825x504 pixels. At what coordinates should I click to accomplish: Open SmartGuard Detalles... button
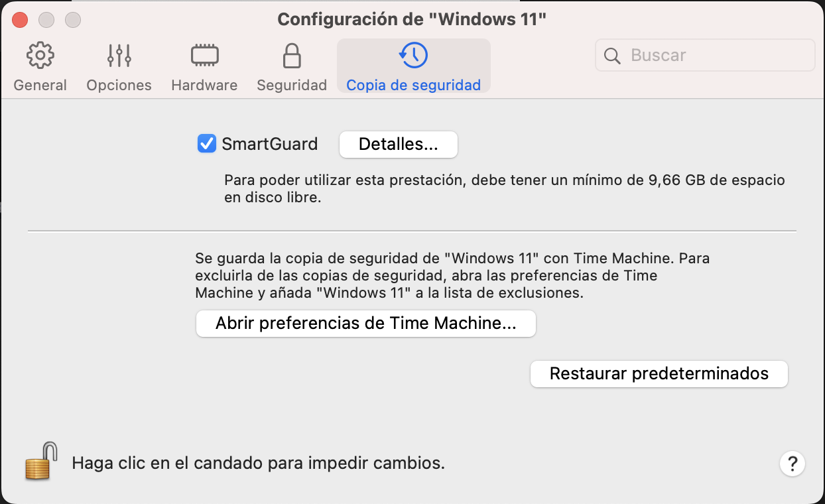(398, 145)
